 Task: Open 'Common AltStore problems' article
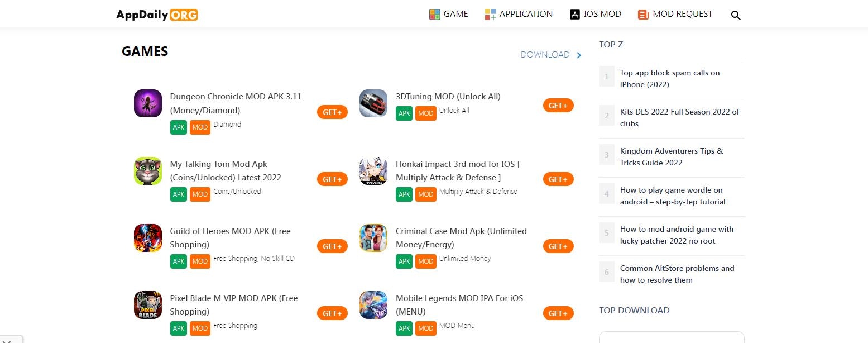coord(677,274)
